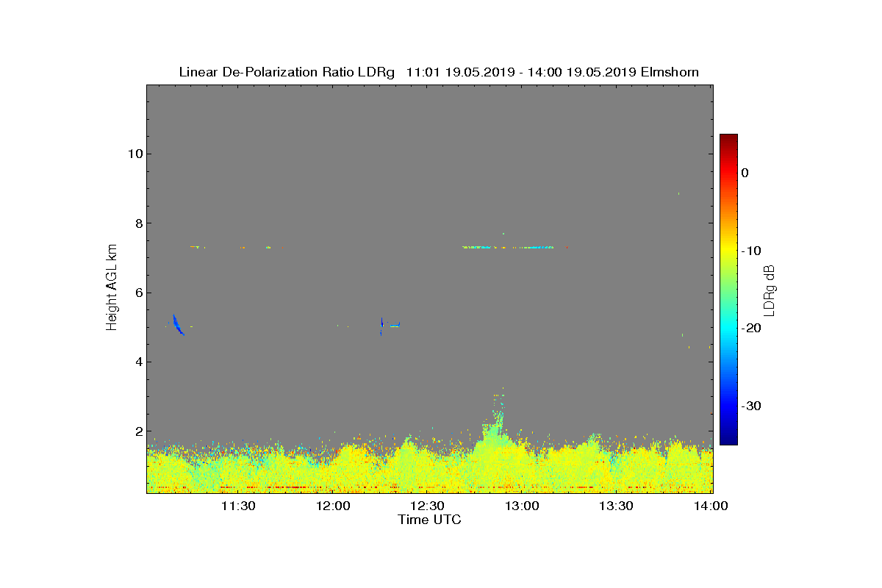Click the height tick label 8

[137, 223]
